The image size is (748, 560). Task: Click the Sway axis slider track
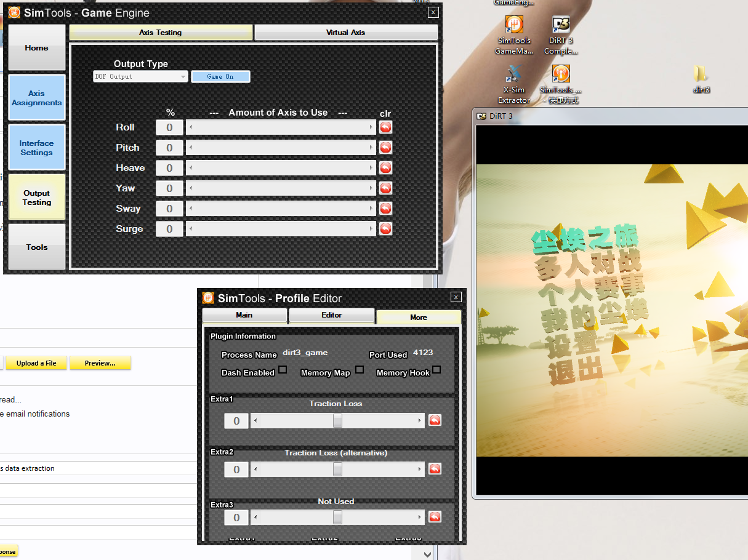tap(281, 209)
